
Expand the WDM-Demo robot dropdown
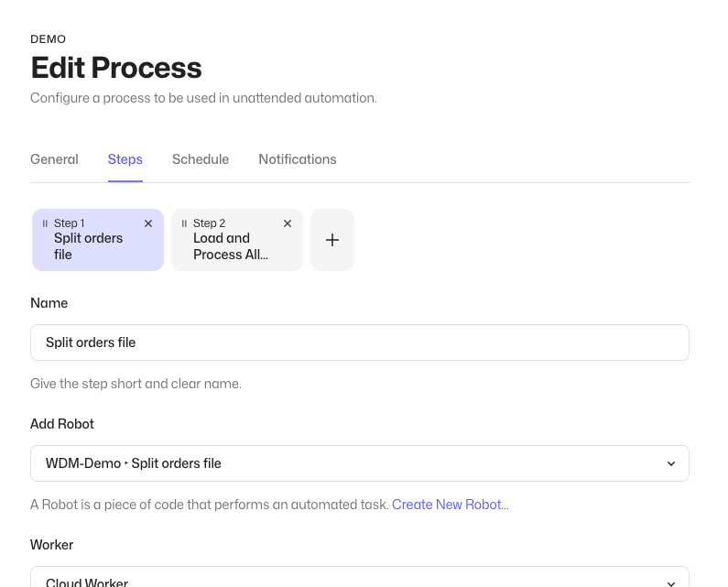(x=360, y=463)
